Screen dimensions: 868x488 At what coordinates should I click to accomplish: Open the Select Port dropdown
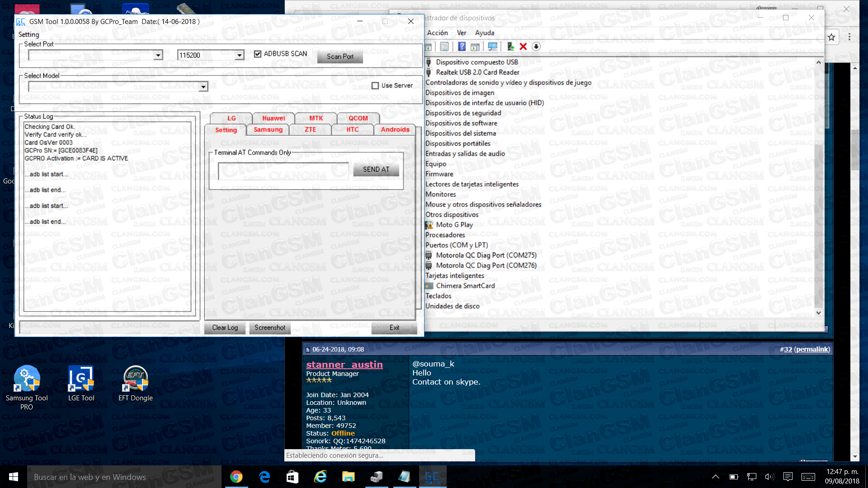pyautogui.click(x=158, y=55)
